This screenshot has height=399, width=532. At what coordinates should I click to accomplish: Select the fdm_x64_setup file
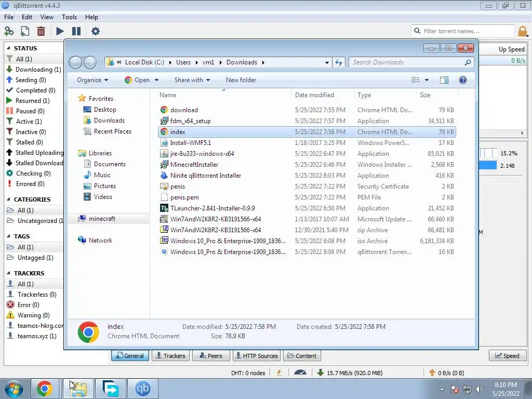190,121
